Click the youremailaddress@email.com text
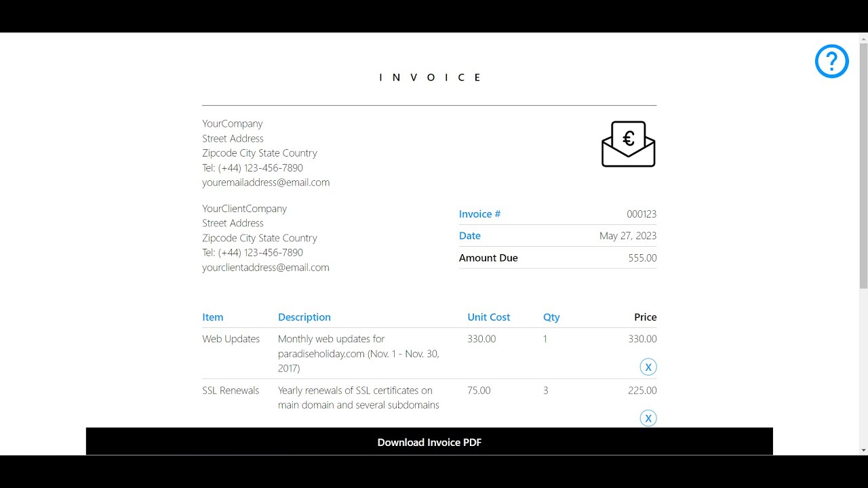Image resolution: width=868 pixels, height=488 pixels. [x=266, y=182]
